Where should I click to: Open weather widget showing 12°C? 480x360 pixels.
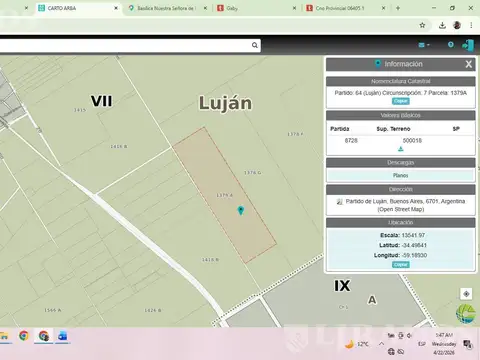[357, 344]
